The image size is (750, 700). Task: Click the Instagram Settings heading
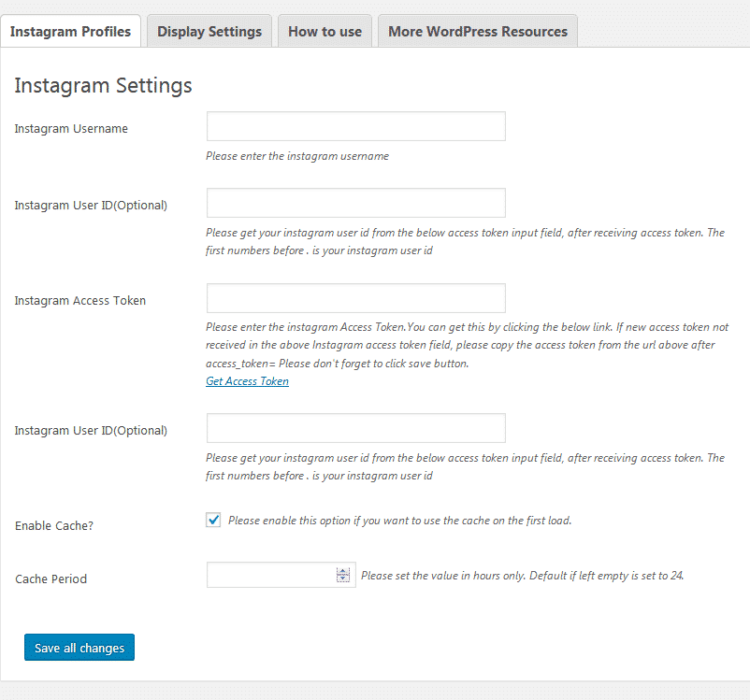[x=103, y=86]
